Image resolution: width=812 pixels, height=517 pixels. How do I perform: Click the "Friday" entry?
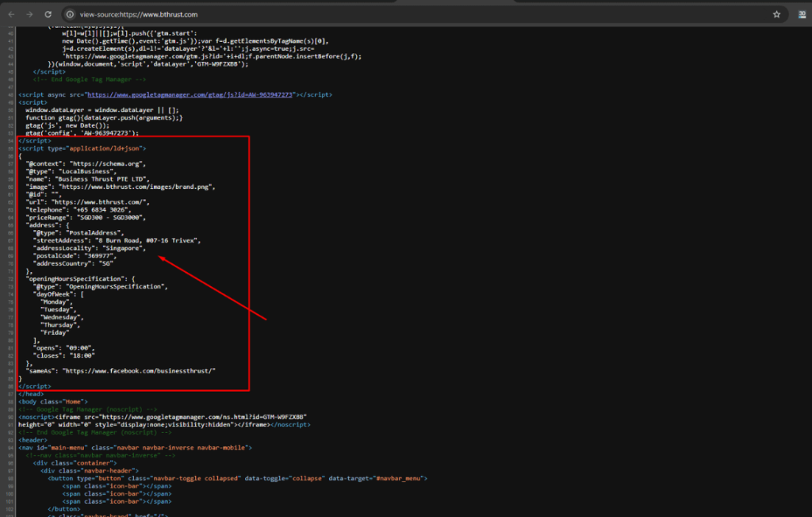[55, 332]
